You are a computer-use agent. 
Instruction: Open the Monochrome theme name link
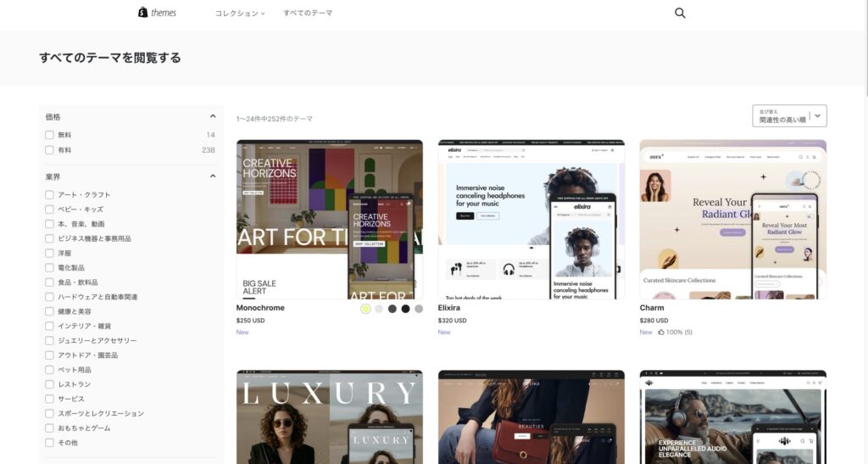coord(260,308)
